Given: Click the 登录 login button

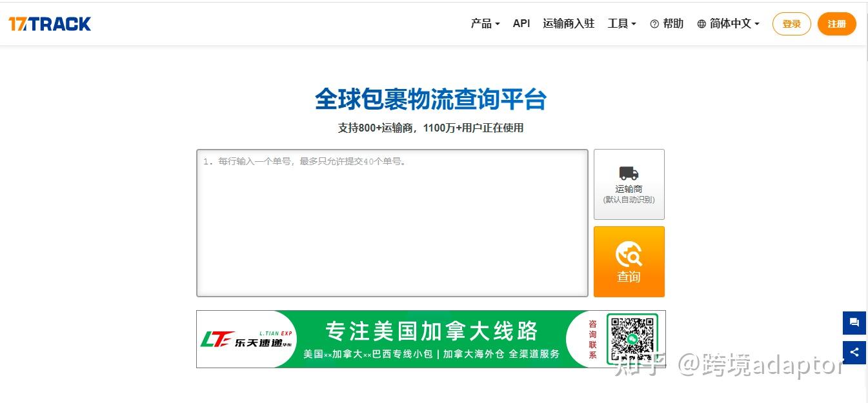Looking at the screenshot, I should point(791,24).
